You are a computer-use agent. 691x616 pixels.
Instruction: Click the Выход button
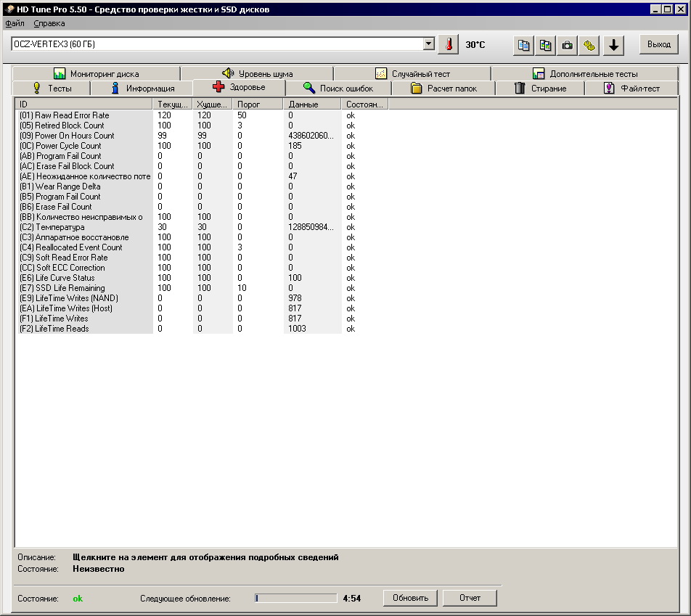coord(659,44)
